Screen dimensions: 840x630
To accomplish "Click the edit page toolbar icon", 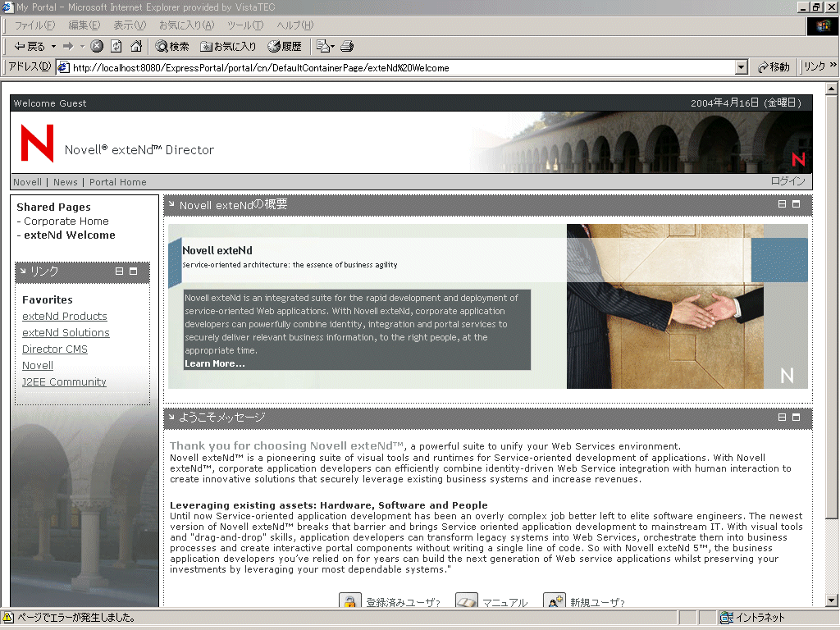I will point(322,47).
